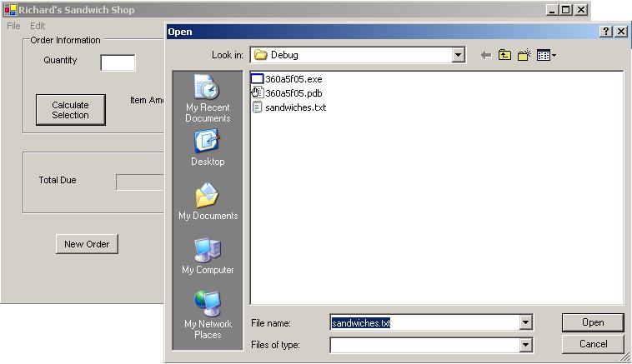
Task: Expand the File name dropdown arrow
Action: pyautogui.click(x=525, y=322)
